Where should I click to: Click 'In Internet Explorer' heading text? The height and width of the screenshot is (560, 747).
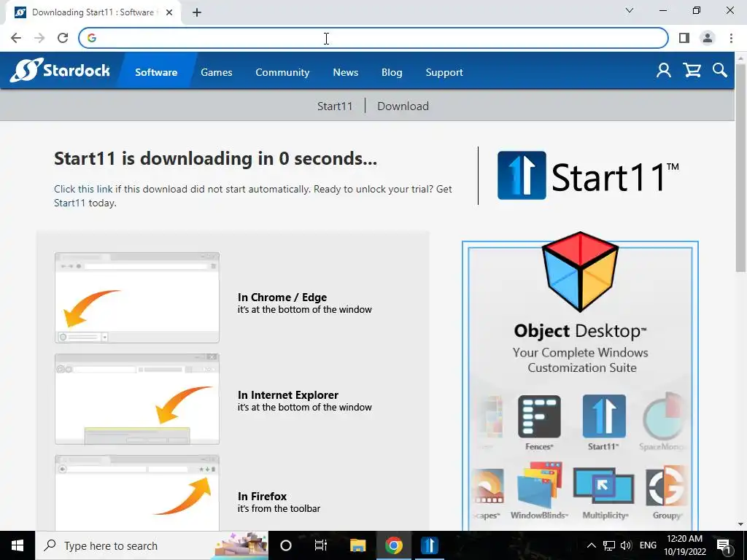pos(287,394)
